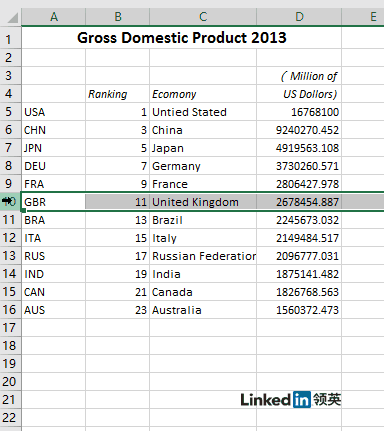Screen dimensions: 384x431
Task: Click the Ranking header cell
Action: point(118,94)
